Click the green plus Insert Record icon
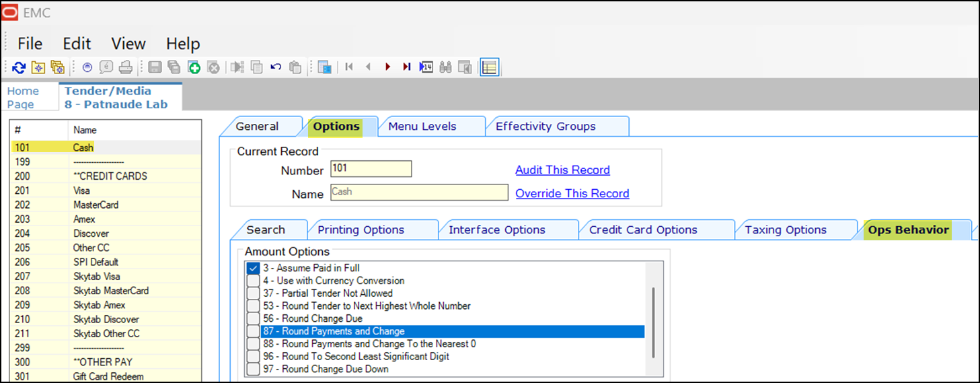This screenshot has width=980, height=383. pos(194,67)
